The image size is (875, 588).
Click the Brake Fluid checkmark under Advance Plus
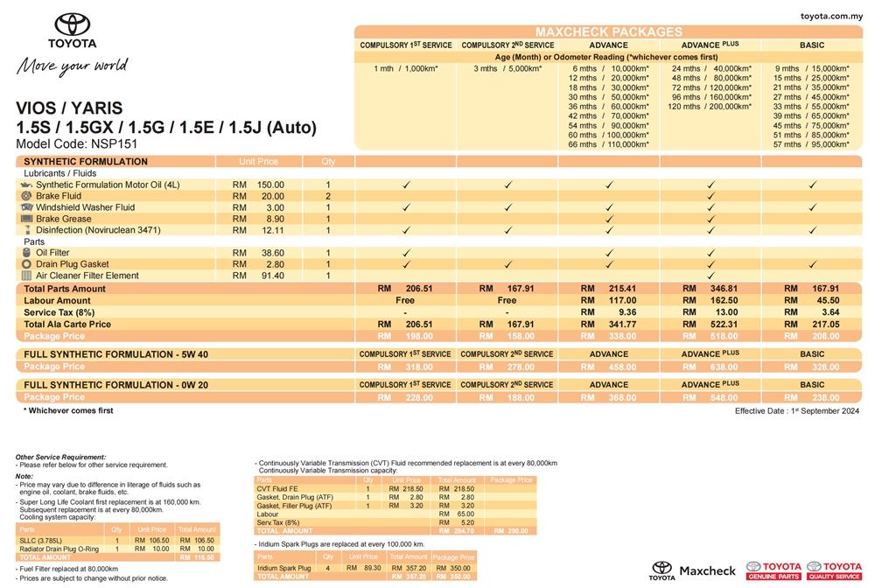tap(710, 196)
